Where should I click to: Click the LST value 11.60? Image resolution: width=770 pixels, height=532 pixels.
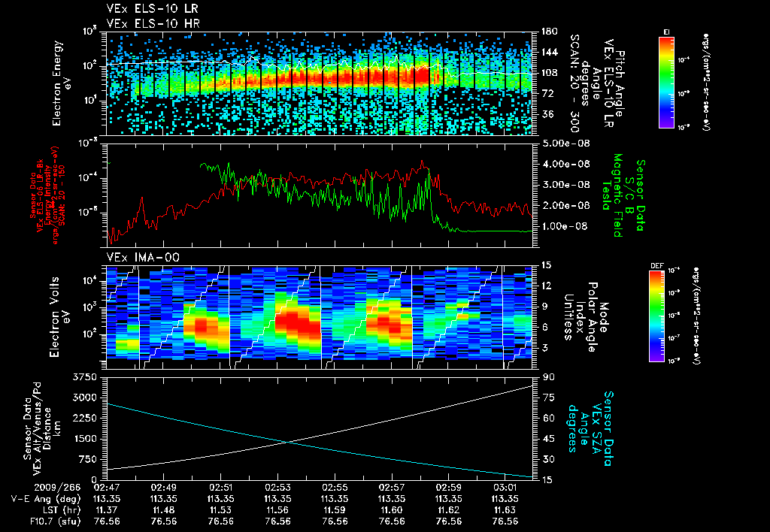[391, 510]
